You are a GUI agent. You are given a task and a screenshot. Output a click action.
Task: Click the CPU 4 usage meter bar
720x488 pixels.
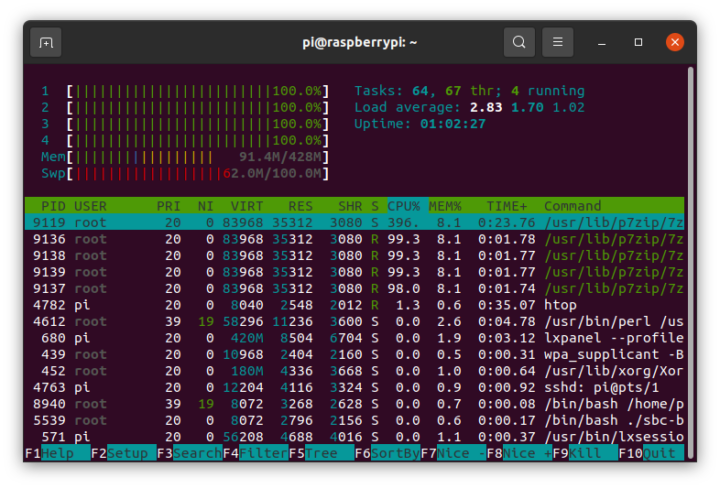198,140
